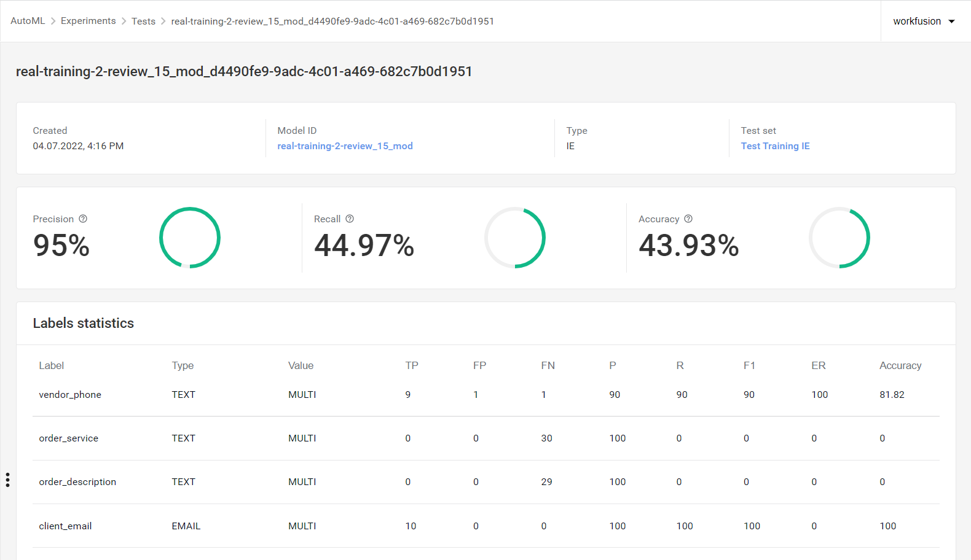The image size is (971, 560).
Task: Click the Recall help question-mark icon
Action: pos(350,219)
